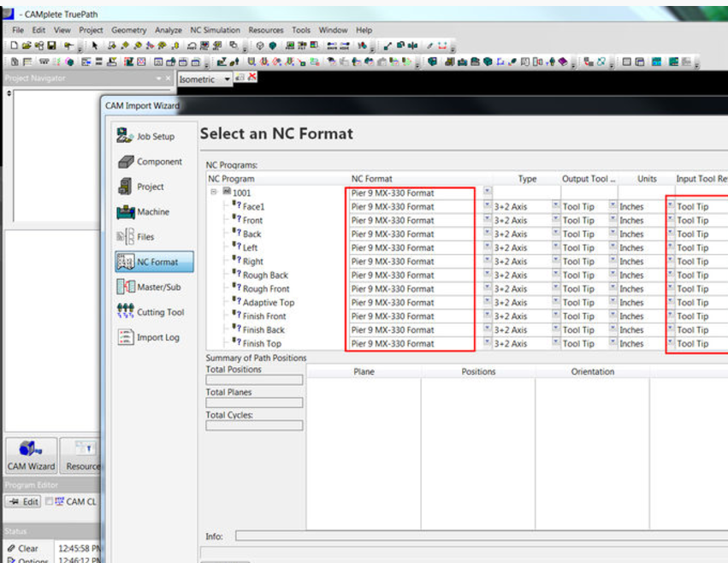Click the Save floppy disk icon
Screen dimensions: 728x563
tap(51, 45)
